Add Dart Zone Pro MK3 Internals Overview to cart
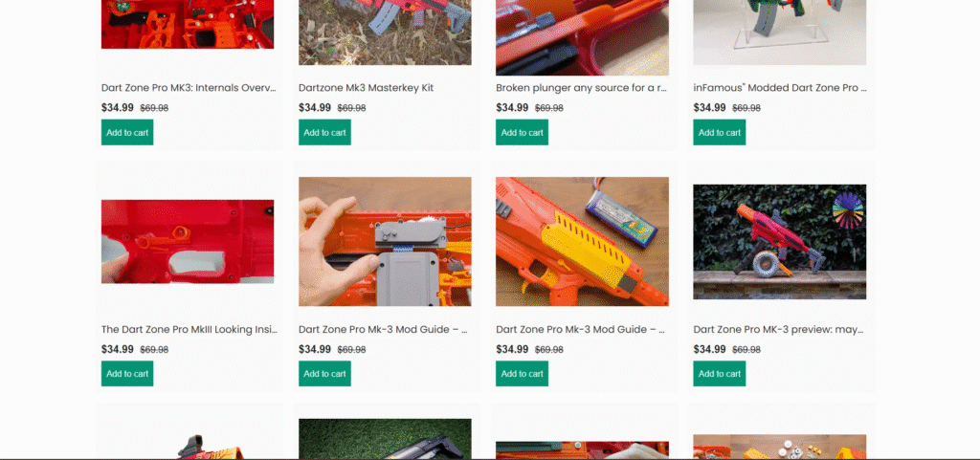Image resolution: width=980 pixels, height=460 pixels. [x=127, y=132]
